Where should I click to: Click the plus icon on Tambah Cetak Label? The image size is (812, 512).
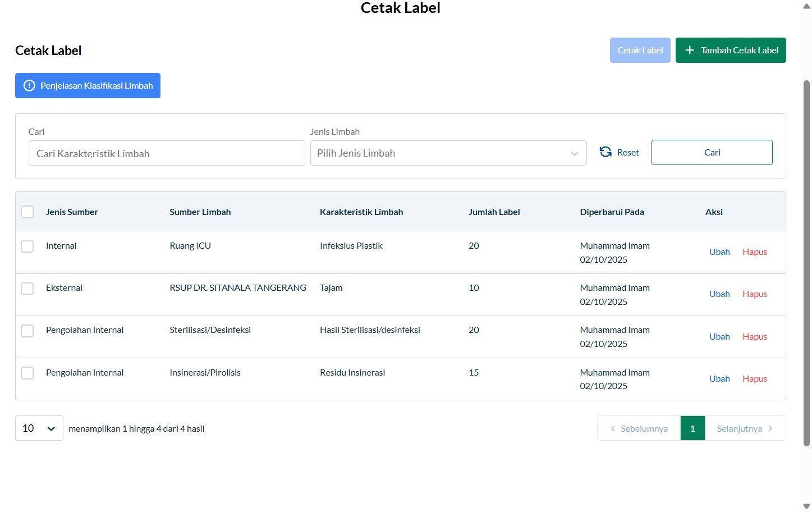tap(690, 50)
